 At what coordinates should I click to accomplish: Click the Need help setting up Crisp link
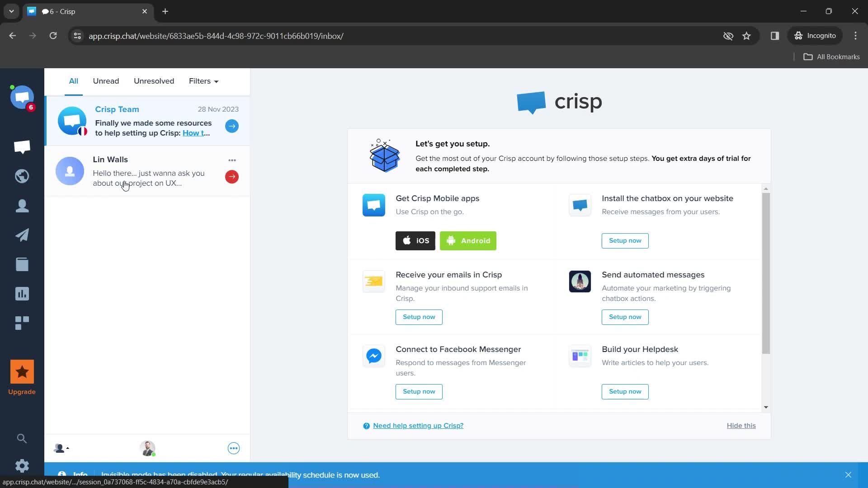(x=418, y=426)
